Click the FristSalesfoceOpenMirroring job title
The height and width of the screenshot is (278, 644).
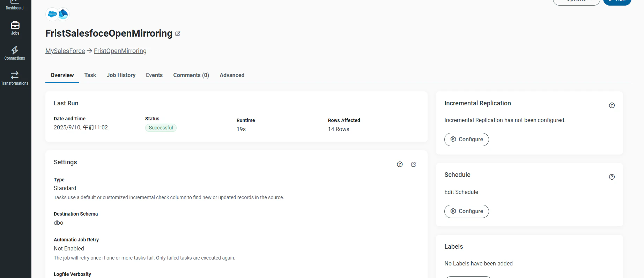point(109,33)
